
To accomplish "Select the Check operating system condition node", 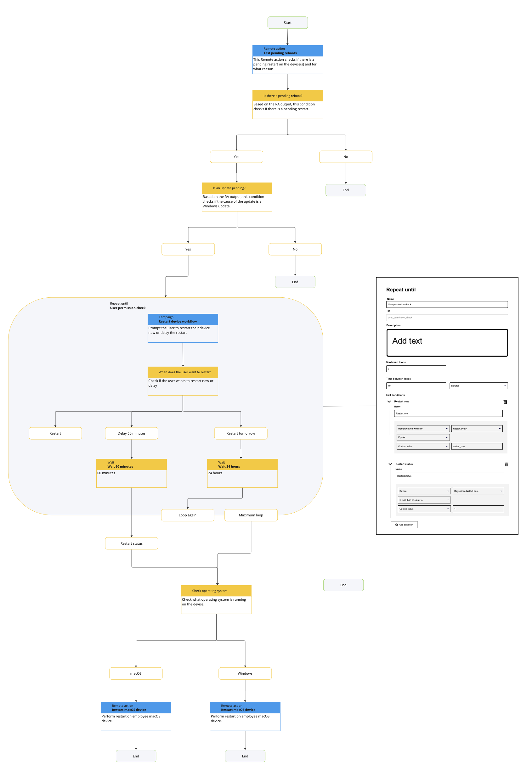I will click(216, 599).
